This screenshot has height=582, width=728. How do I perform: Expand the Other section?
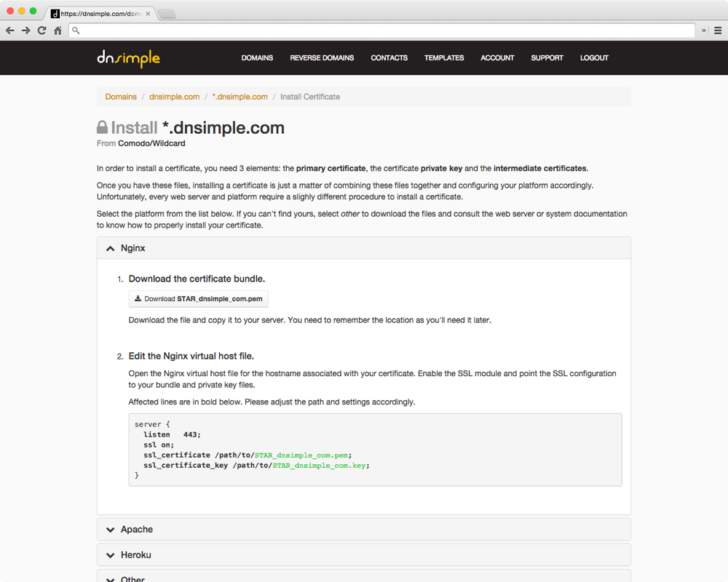click(363, 577)
